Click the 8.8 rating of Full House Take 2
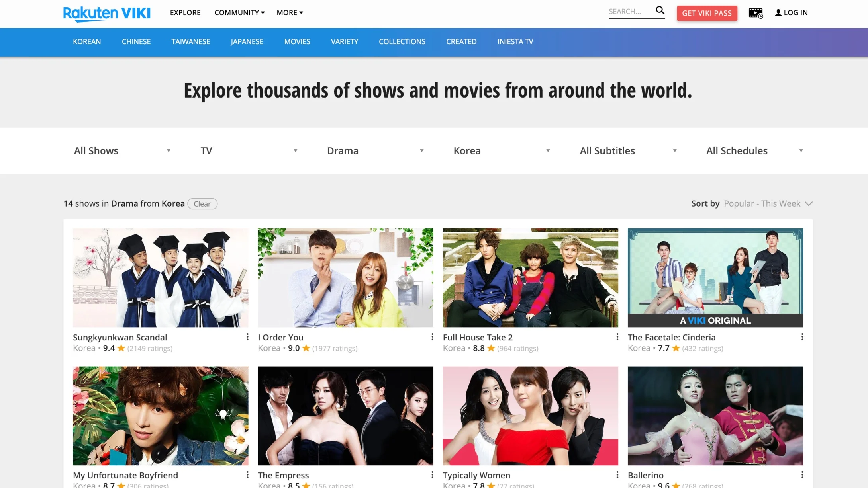Image resolution: width=868 pixels, height=488 pixels. tap(478, 348)
